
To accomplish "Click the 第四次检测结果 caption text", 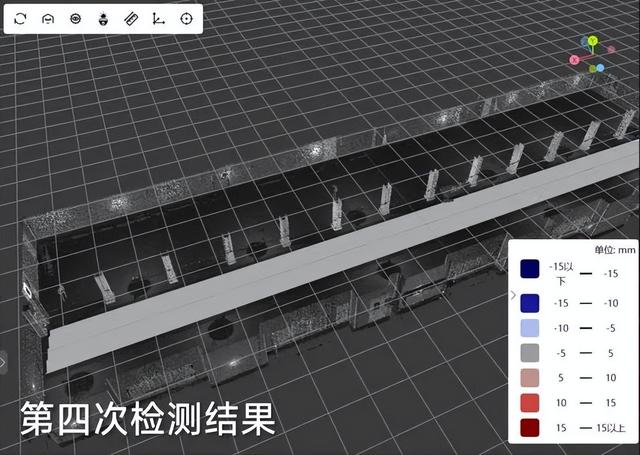I will pyautogui.click(x=148, y=418).
